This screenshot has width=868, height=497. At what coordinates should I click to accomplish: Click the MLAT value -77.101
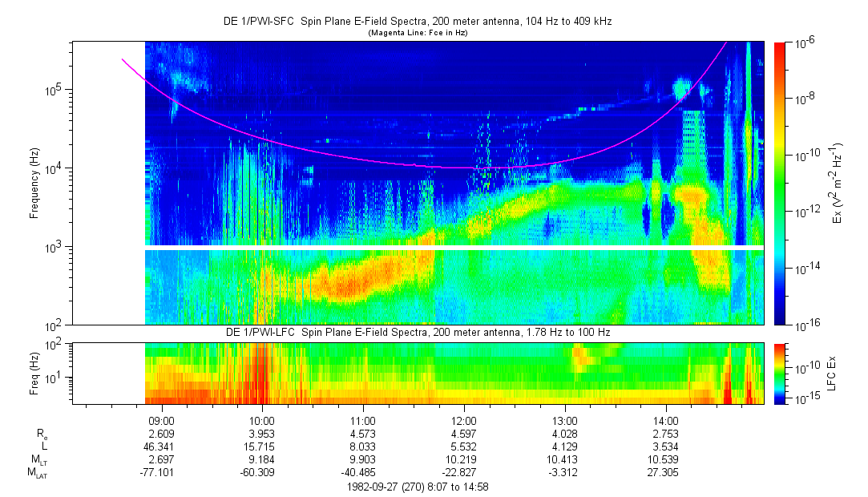pyautogui.click(x=161, y=473)
